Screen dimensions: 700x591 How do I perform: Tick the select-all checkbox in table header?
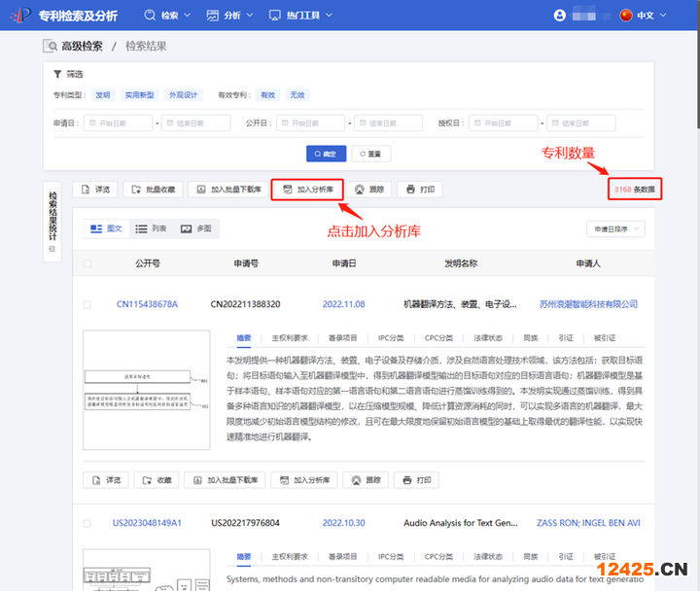(x=87, y=263)
